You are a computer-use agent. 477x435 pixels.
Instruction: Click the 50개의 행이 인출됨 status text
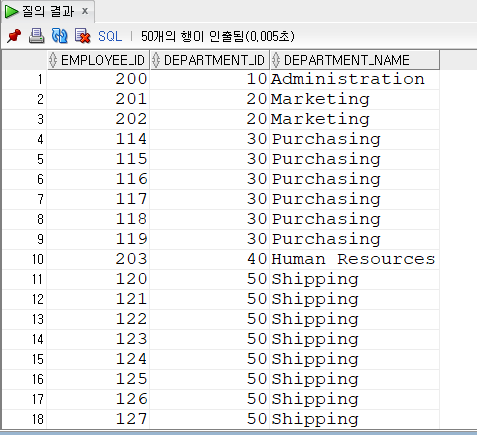click(218, 36)
